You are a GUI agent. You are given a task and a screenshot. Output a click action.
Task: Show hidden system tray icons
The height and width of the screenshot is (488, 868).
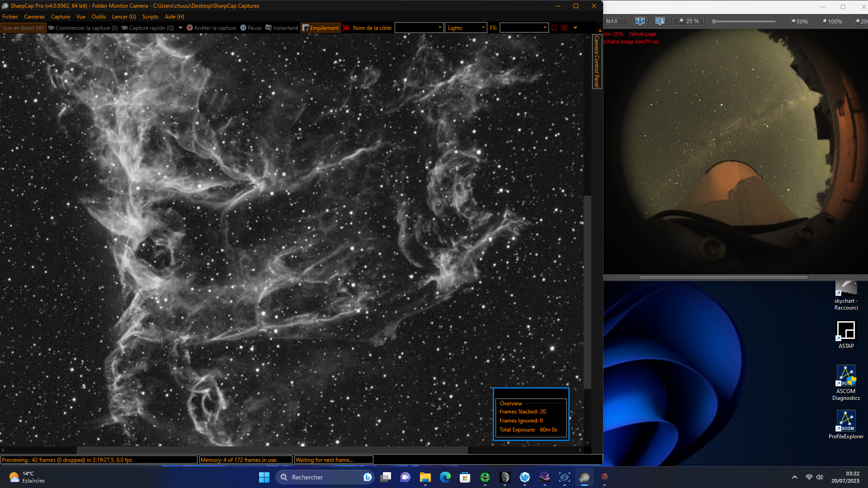[794, 477]
